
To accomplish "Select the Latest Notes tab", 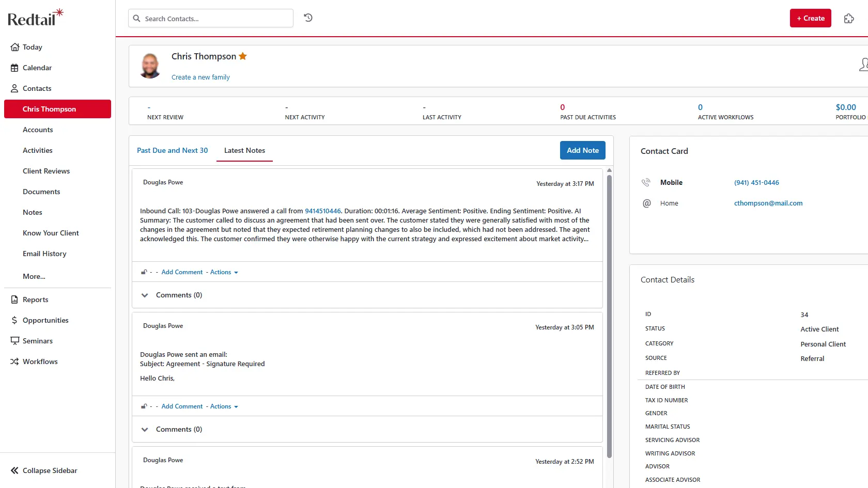I will (x=244, y=150).
